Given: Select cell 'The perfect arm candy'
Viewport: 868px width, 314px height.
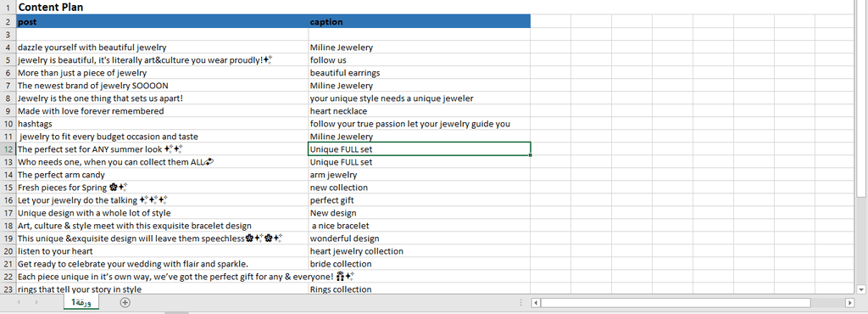Looking at the screenshot, I should (162, 175).
